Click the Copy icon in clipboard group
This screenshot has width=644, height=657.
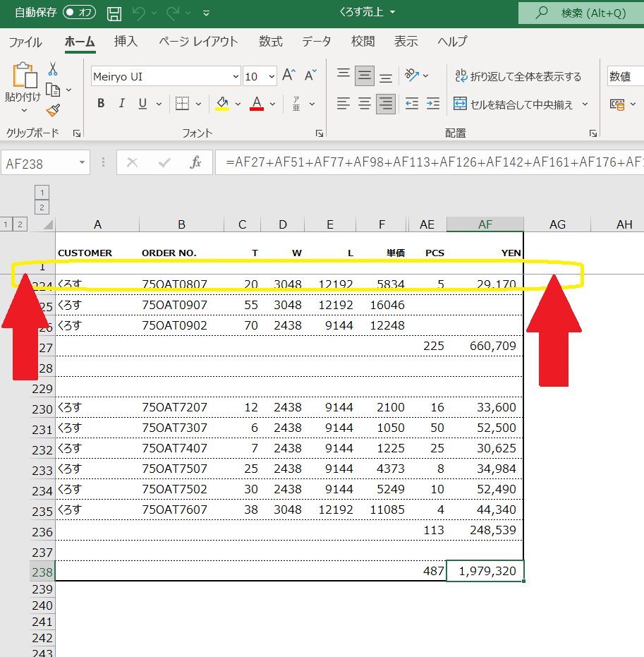(x=53, y=90)
